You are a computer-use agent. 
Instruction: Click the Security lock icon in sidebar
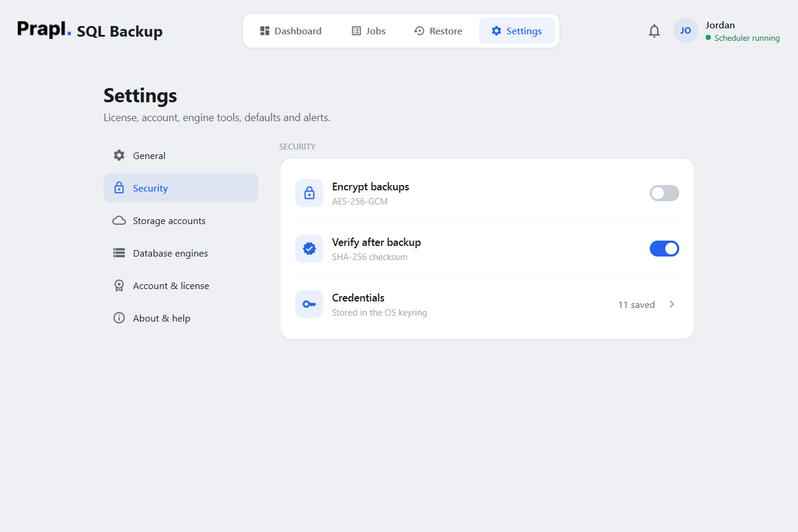[x=119, y=188]
